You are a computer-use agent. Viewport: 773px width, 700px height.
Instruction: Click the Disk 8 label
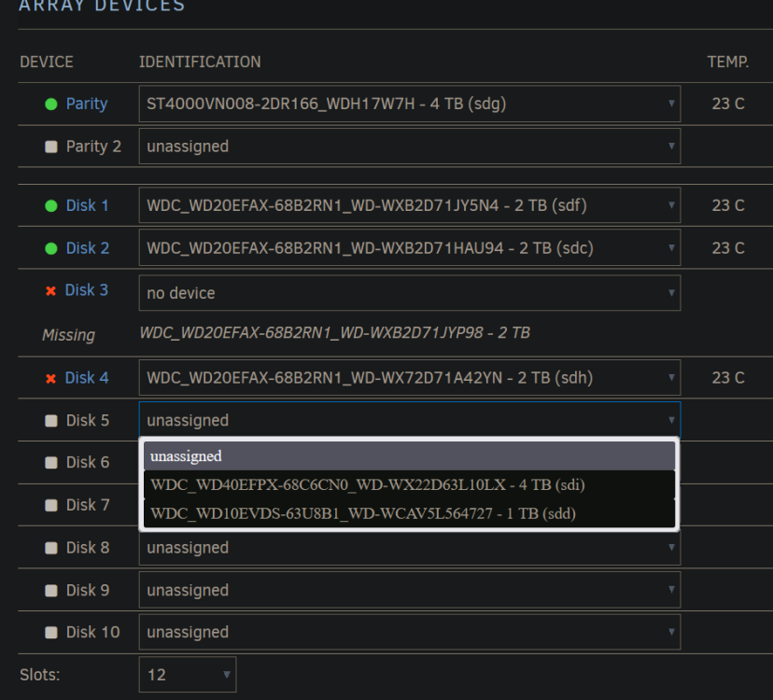pyautogui.click(x=88, y=548)
